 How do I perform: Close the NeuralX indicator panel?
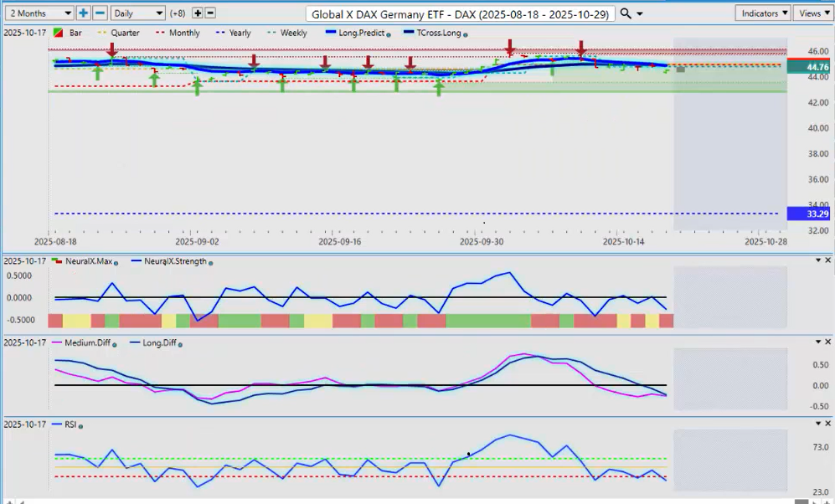(828, 260)
